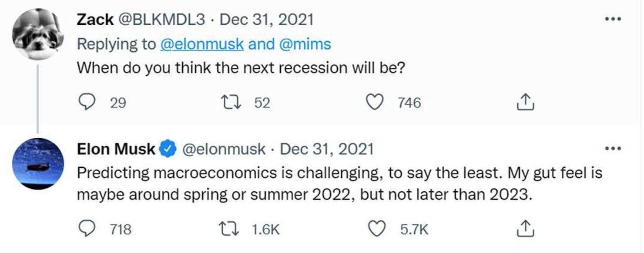This screenshot has width=644, height=253.
Task: Open more options on Elon Musk's tweet
Action: pos(613,149)
